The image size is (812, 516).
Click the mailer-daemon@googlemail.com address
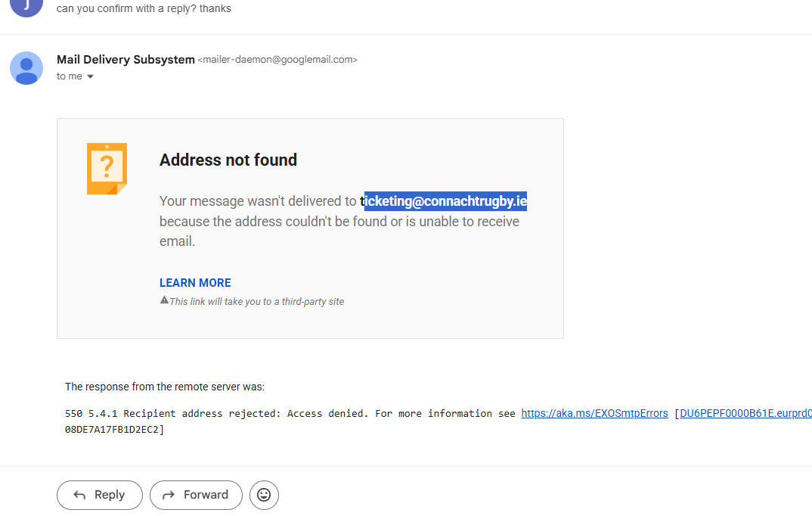277,60
